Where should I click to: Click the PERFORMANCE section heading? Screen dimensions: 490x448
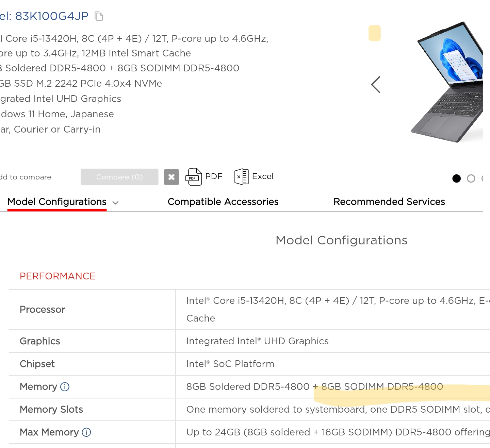point(58,276)
